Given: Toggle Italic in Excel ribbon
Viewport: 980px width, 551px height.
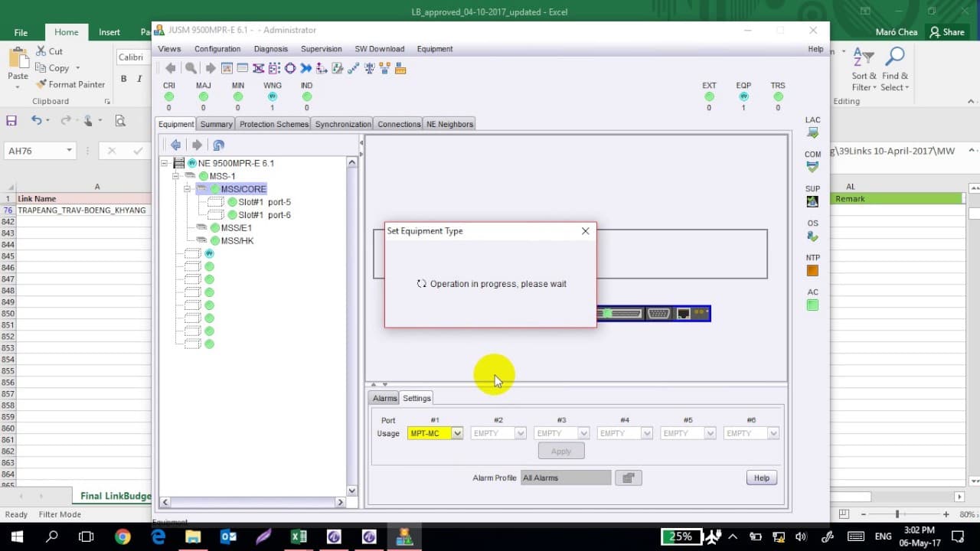Looking at the screenshot, I should pos(139,79).
